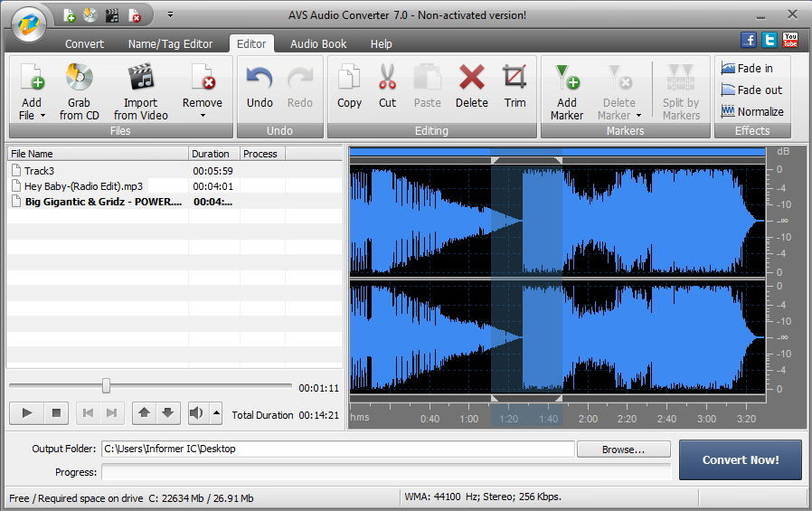The height and width of the screenshot is (511, 812).
Task: Click quick-access remove file icon
Action: point(134,15)
